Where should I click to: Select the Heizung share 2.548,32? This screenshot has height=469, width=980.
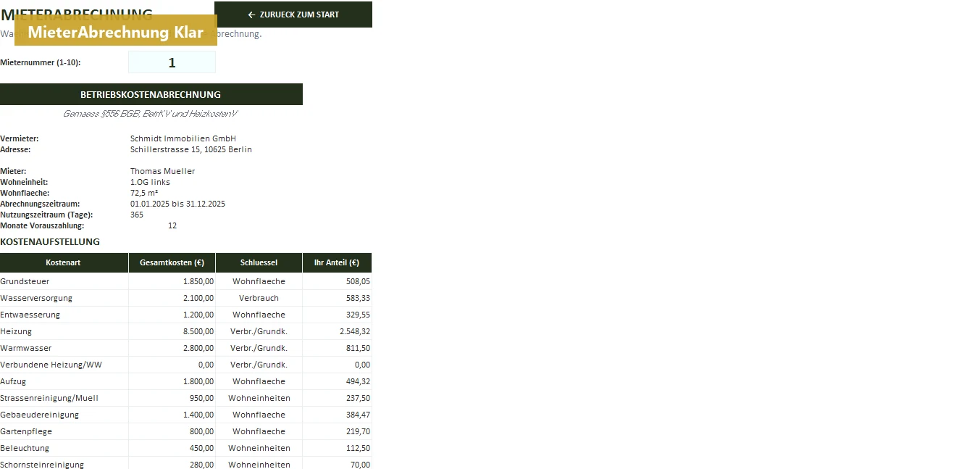pos(355,331)
